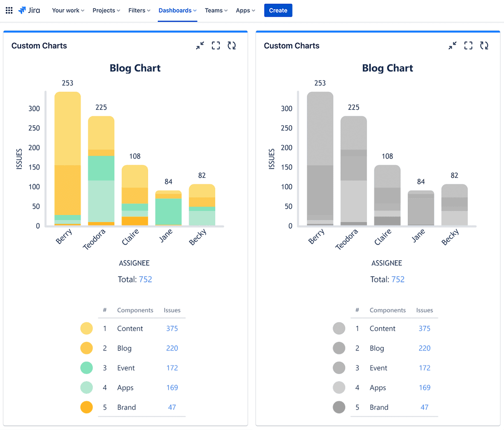The width and height of the screenshot is (504, 430).
Task: Select the Dashboards menu item
Action: click(177, 10)
